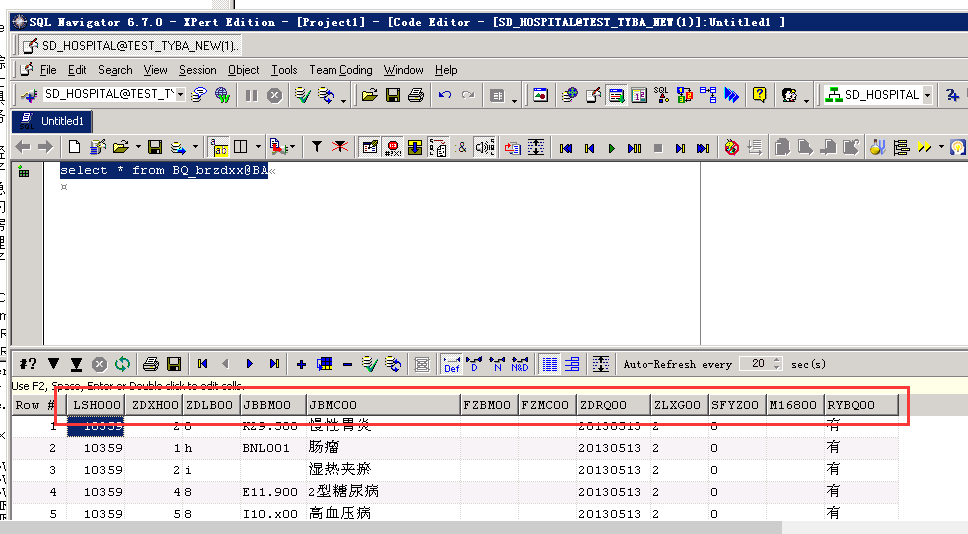Click the crossed-out red funnel icon
Viewport: 968px width, 534px height.
(x=340, y=147)
